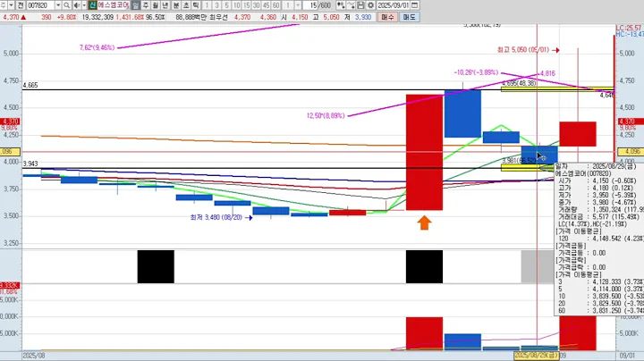The height and width of the screenshot is (361, 644).
Task: Click the 최고 5,050 high label
Action: tap(523, 50)
